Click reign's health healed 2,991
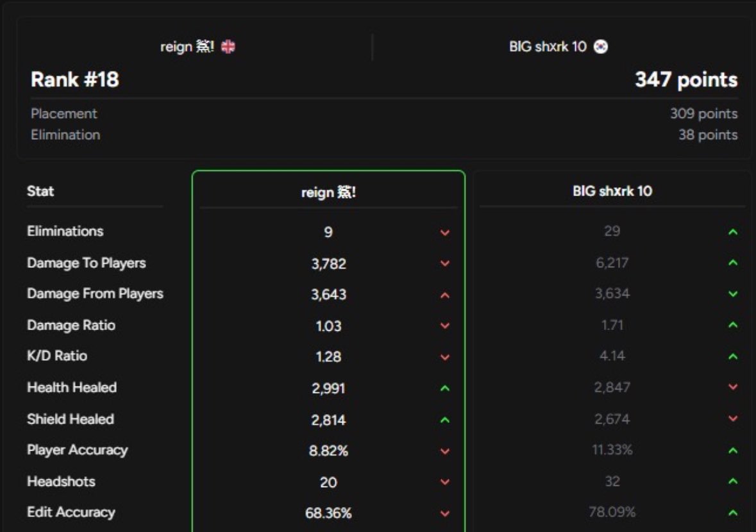Image resolution: width=756 pixels, height=532 pixels. pyautogui.click(x=328, y=388)
